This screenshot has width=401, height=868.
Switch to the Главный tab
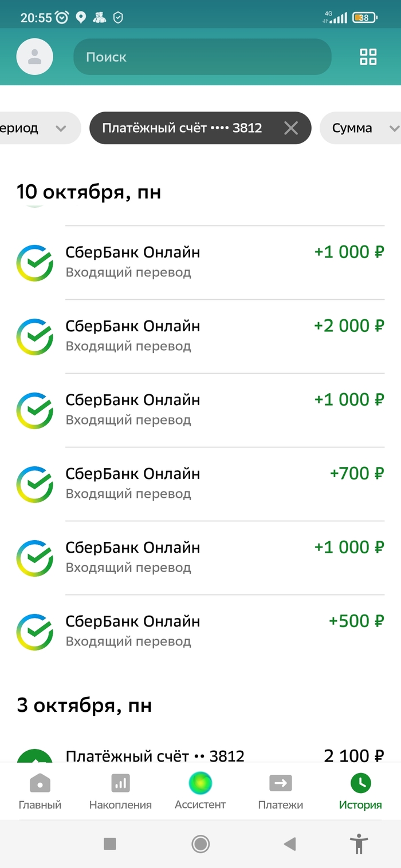(40, 791)
